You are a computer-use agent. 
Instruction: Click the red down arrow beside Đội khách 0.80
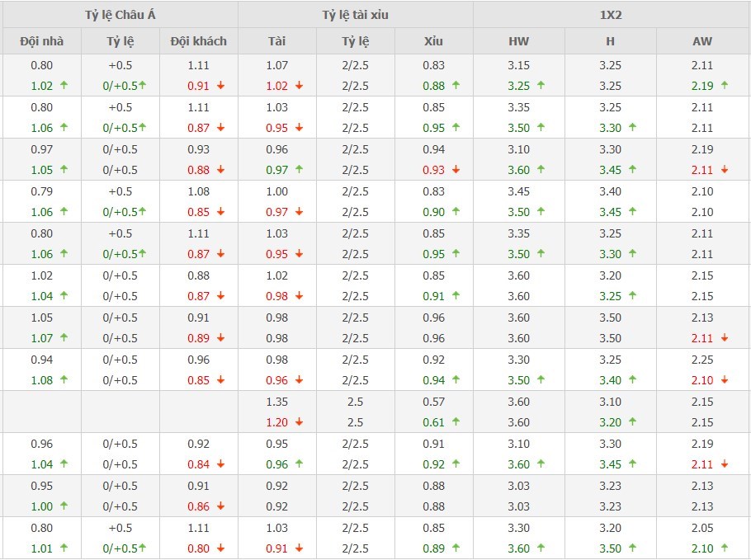pyautogui.click(x=220, y=548)
